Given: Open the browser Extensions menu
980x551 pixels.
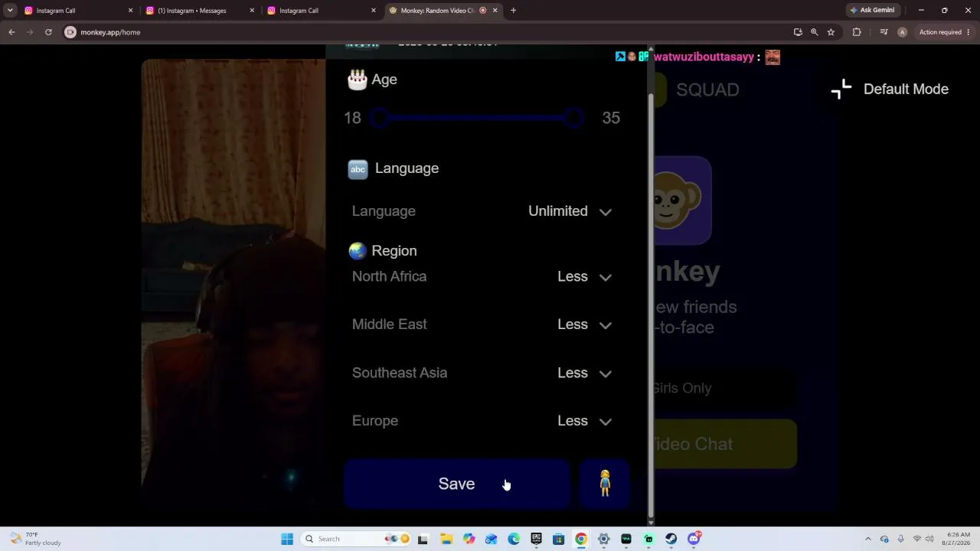Looking at the screenshot, I should pyautogui.click(x=857, y=32).
